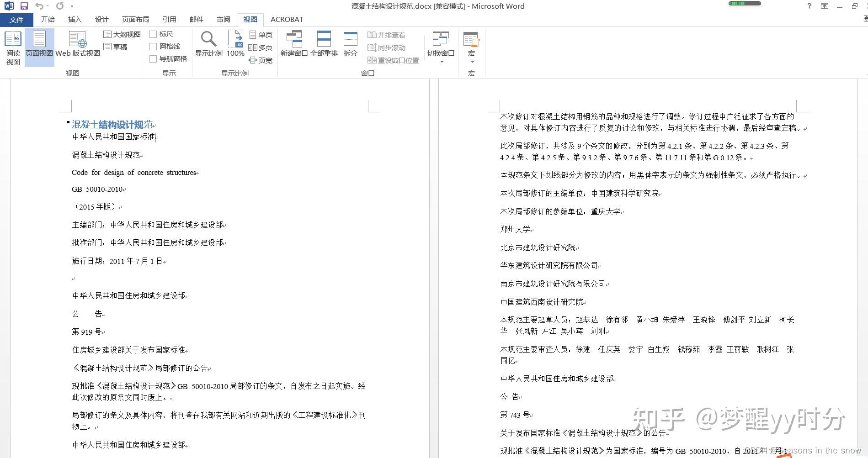Click the text （2015 年版）
The height and width of the screenshot is (458, 868).
pyautogui.click(x=95, y=207)
